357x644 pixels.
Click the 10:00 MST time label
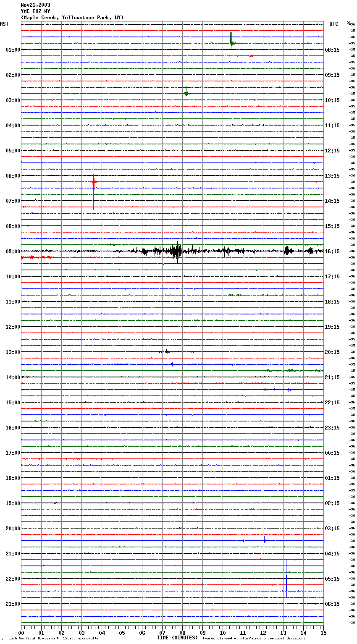click(x=13, y=277)
